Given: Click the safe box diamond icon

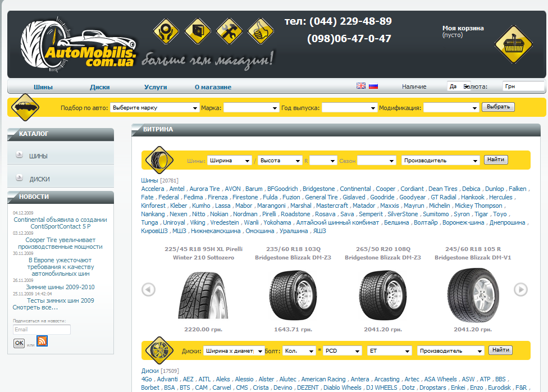Looking at the screenshot, I should (x=198, y=31).
